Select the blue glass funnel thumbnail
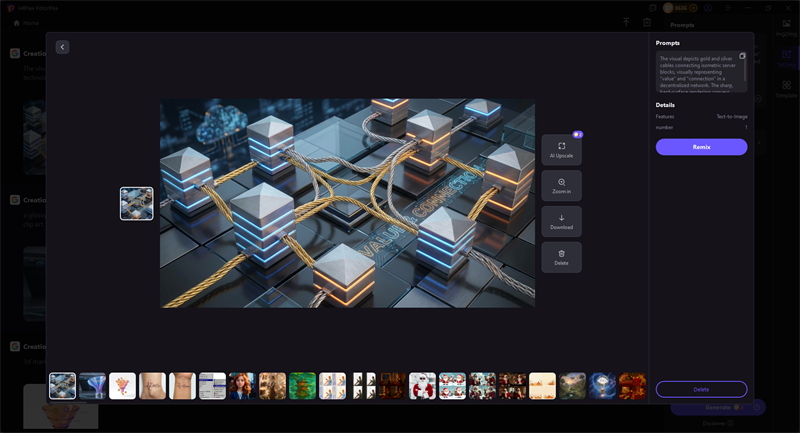The height and width of the screenshot is (433, 800). tap(92, 386)
